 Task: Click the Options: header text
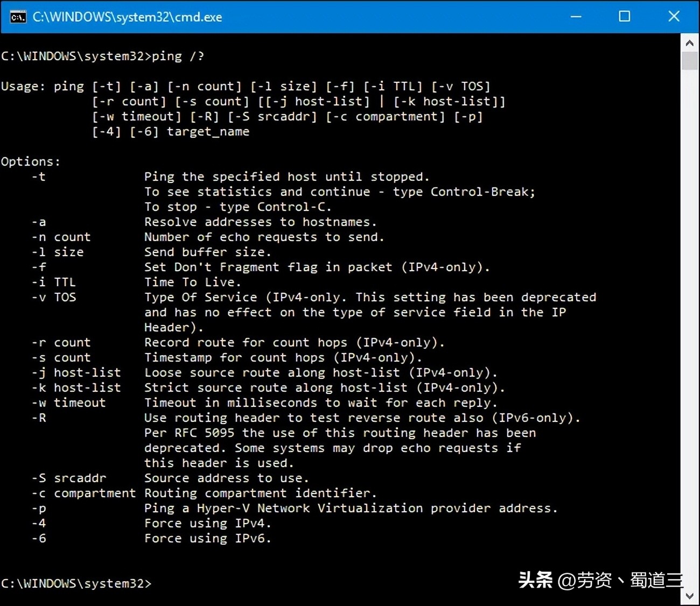[30, 161]
